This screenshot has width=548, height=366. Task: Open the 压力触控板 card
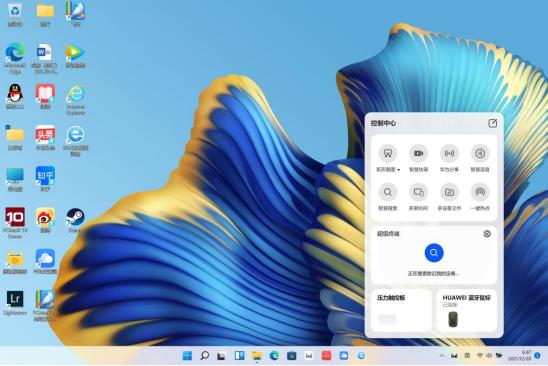point(401,310)
